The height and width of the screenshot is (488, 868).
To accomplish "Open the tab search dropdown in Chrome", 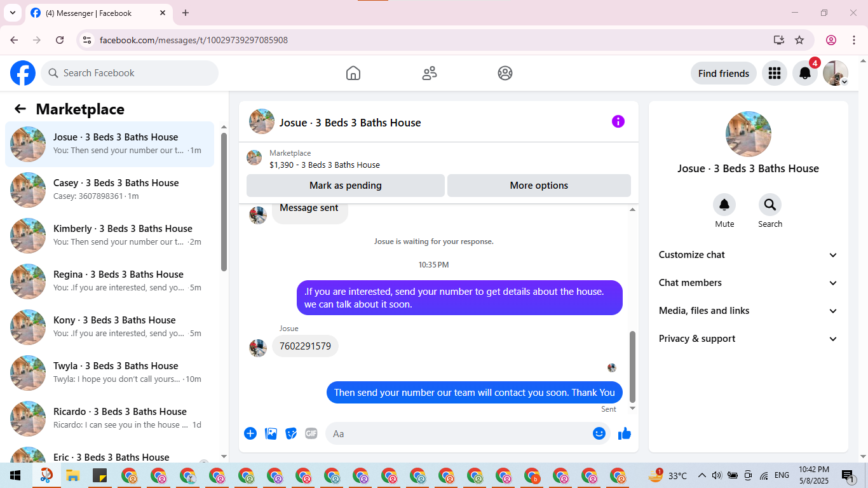I will 12,13.
